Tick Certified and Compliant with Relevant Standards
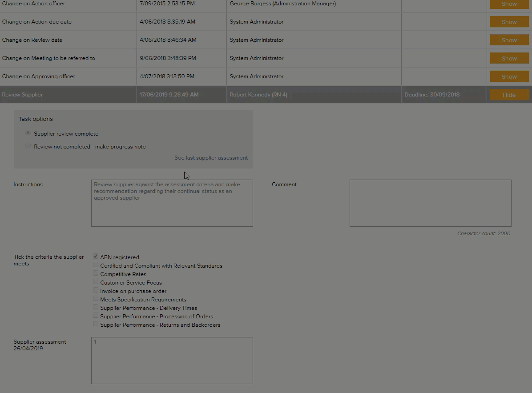The width and height of the screenshot is (532, 393). pyautogui.click(x=96, y=265)
